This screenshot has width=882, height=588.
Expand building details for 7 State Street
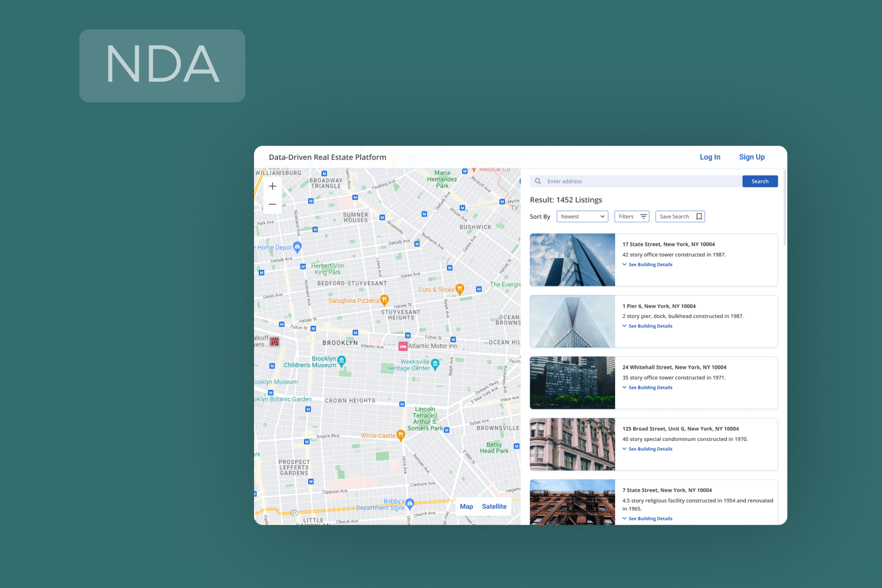coord(647,519)
